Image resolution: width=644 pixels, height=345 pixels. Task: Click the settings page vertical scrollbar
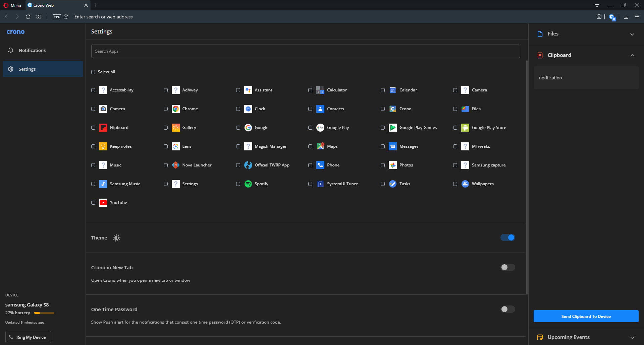click(x=527, y=178)
